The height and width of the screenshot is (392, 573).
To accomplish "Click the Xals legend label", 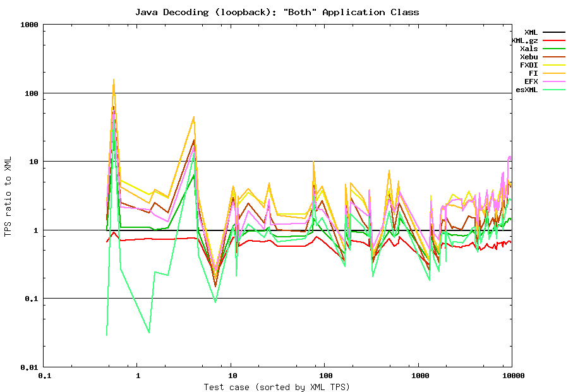I will pyautogui.click(x=529, y=49).
